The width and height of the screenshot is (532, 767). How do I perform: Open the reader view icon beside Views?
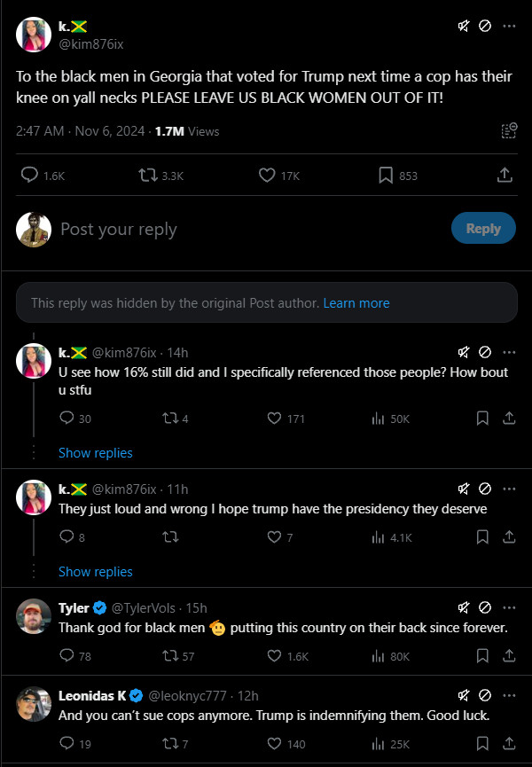pyautogui.click(x=508, y=131)
